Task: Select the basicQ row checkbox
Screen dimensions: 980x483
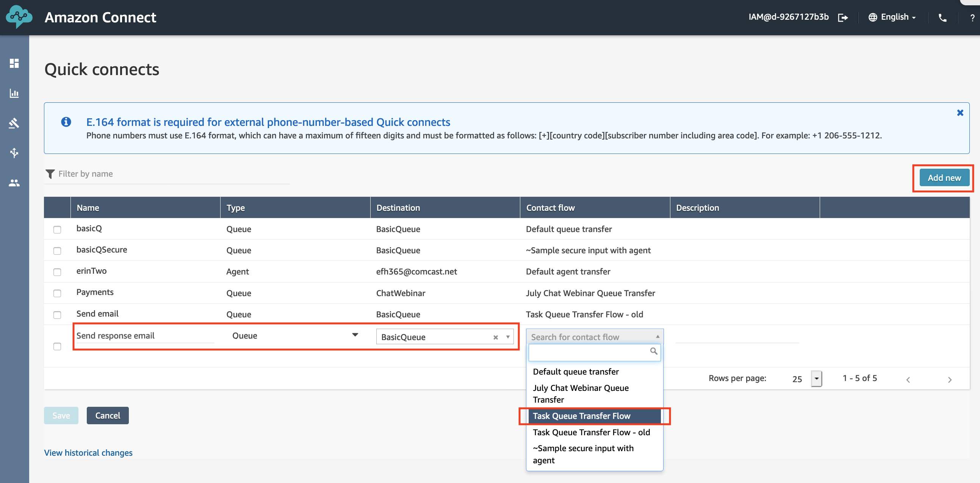Action: tap(57, 229)
